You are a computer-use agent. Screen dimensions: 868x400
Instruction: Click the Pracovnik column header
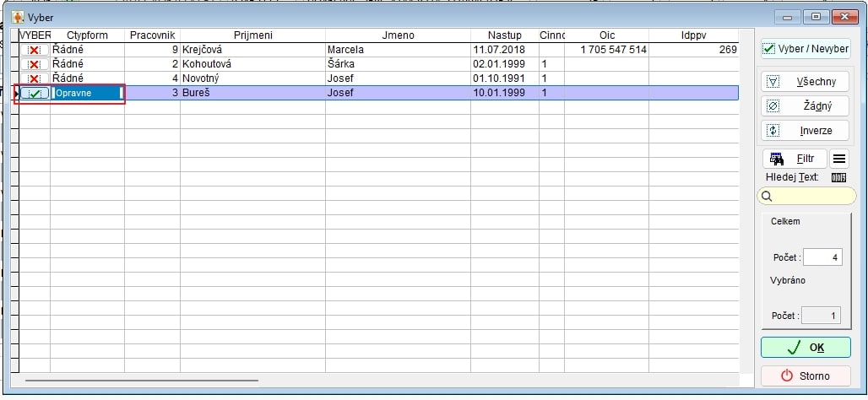[x=152, y=35]
